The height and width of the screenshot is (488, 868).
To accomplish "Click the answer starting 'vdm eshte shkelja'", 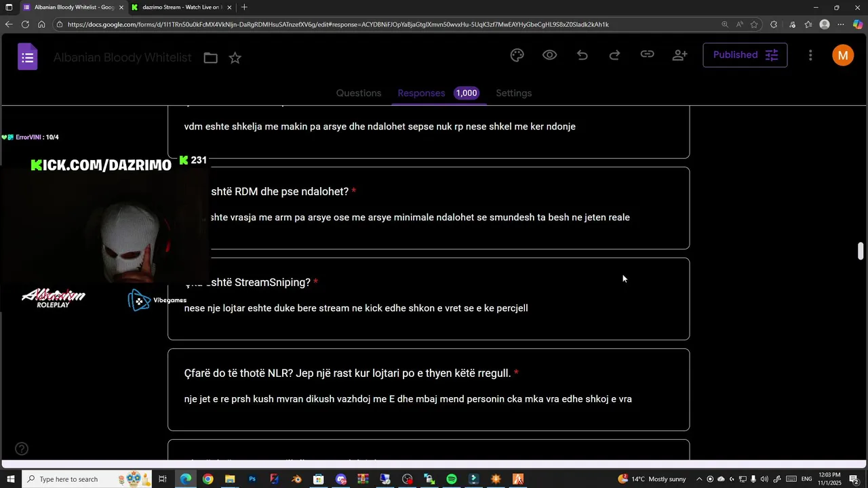I will click(x=380, y=127).
